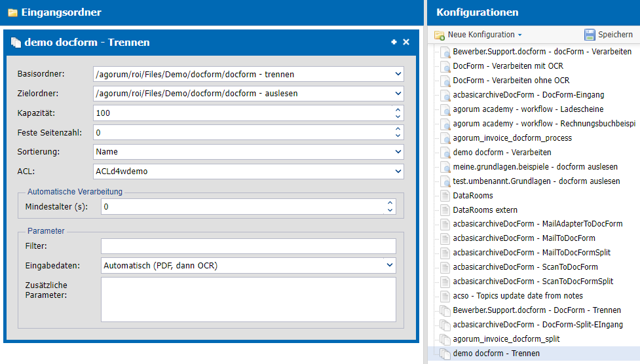640x364 pixels.
Task: Open the Sortierung dropdown
Action: point(398,152)
